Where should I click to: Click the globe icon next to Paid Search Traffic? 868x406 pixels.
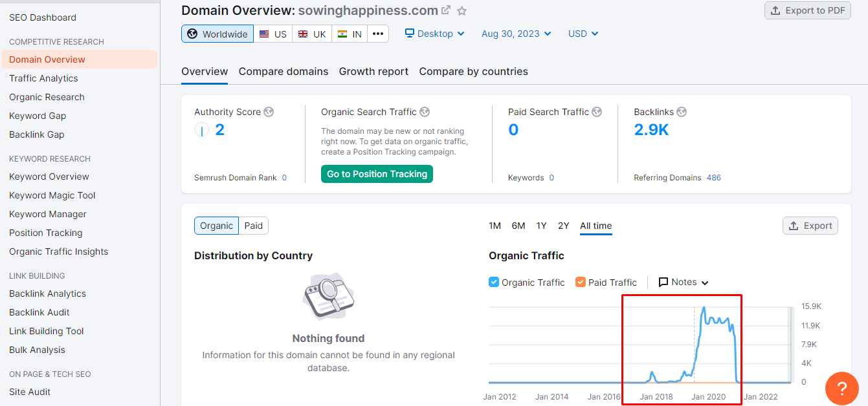[x=597, y=112]
